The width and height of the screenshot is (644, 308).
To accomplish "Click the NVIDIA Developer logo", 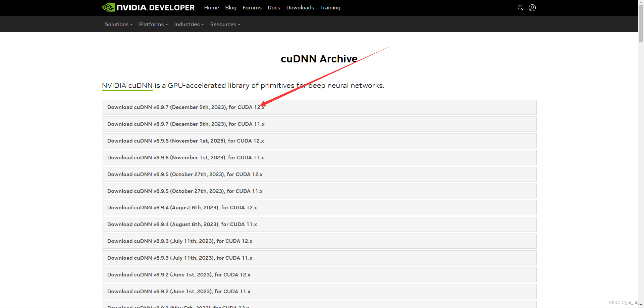I will (x=148, y=7).
